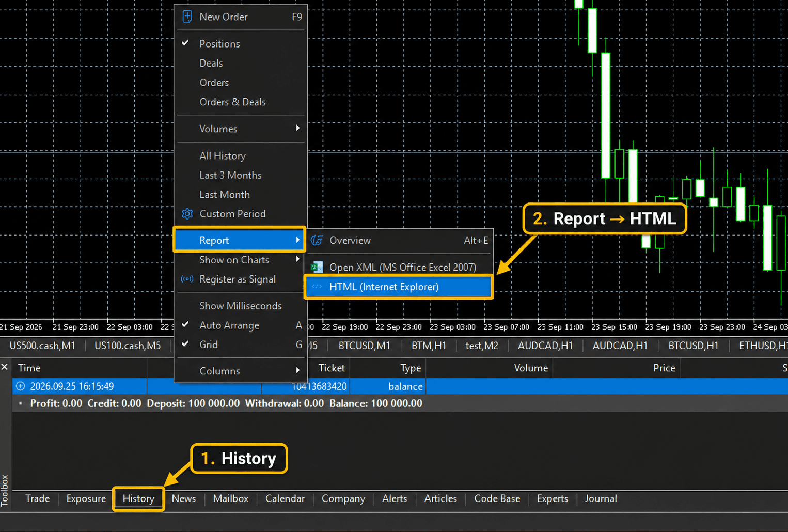Click the Excel icon beside Open XML
This screenshot has width=788, height=532.
point(317,267)
